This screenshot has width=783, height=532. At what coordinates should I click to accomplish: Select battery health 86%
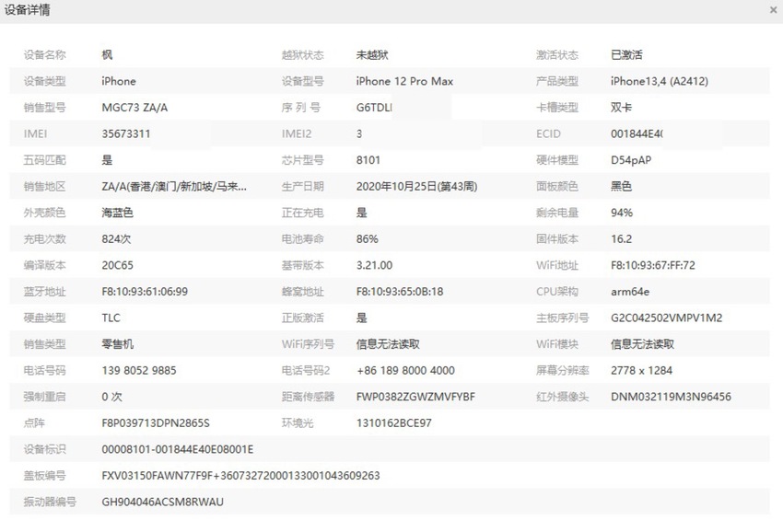tap(367, 239)
